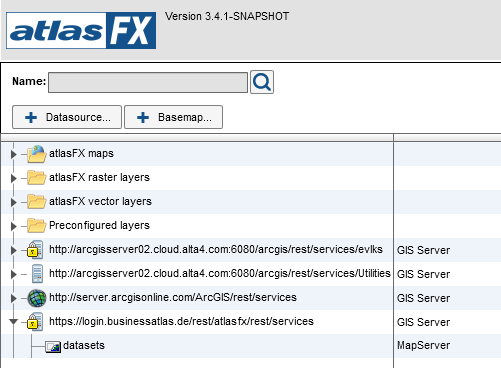Click the locked server icon for businessatlas
Image resolution: width=501 pixels, height=368 pixels.
[35, 322]
